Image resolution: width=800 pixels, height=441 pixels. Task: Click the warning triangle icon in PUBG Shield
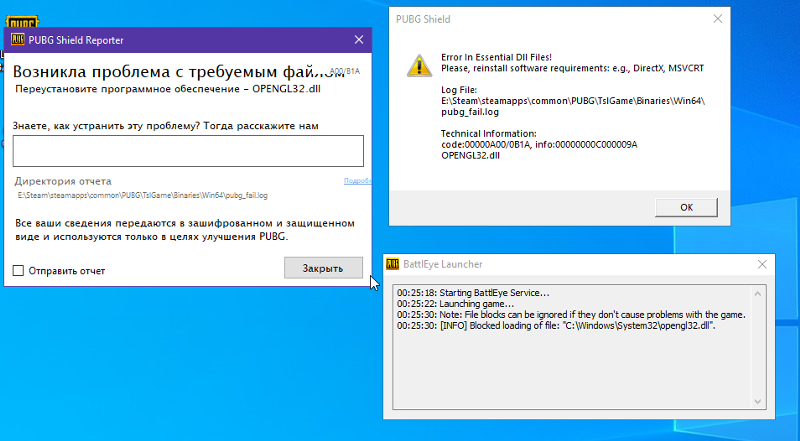(x=419, y=66)
